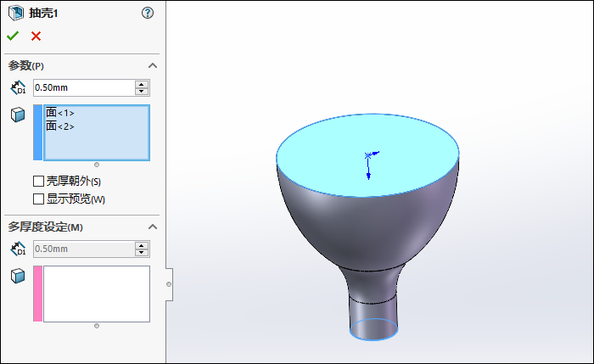Click the faces-to-remove cube icon
Image resolution: width=594 pixels, height=364 pixels.
tap(18, 115)
